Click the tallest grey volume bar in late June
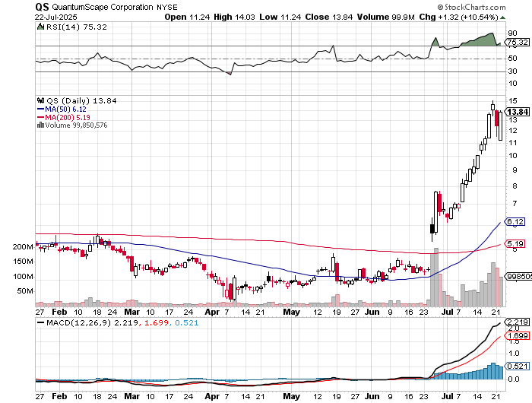The width and height of the screenshot is (532, 403). [x=436, y=277]
